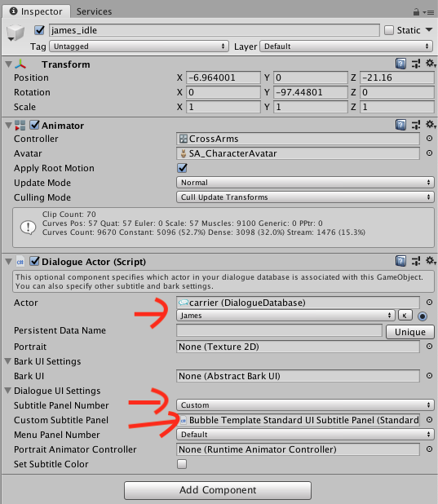Switch to the Services tab

94,11
